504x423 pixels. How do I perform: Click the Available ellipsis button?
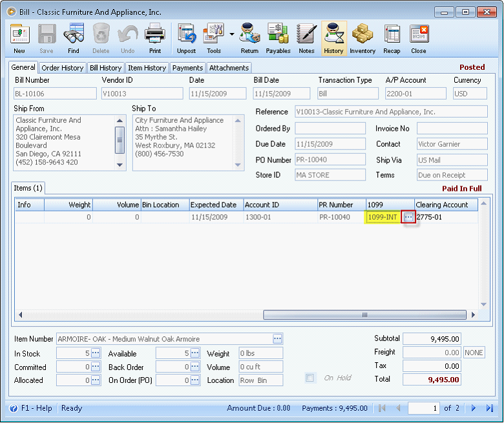[194, 353]
